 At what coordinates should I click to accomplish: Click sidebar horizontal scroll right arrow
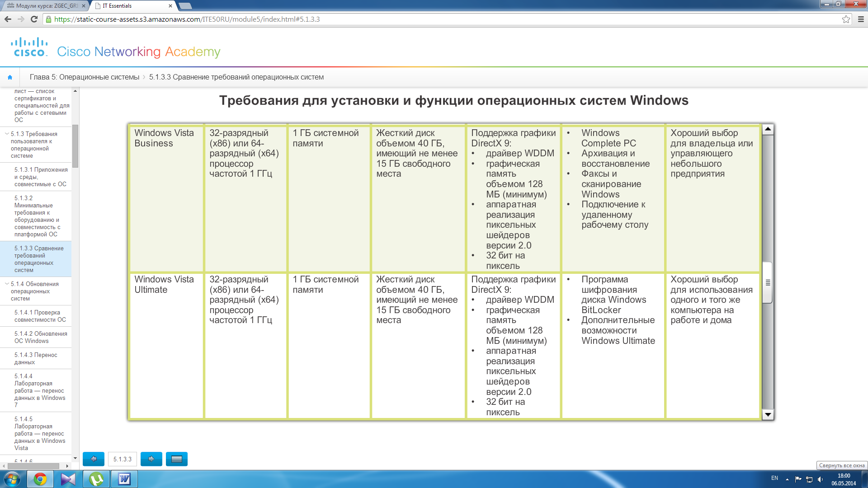click(67, 466)
